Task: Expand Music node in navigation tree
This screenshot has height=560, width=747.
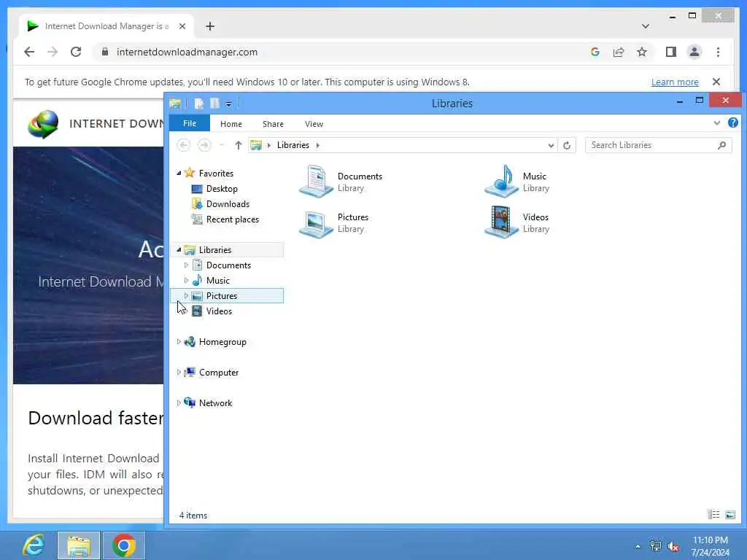Action: pyautogui.click(x=186, y=281)
